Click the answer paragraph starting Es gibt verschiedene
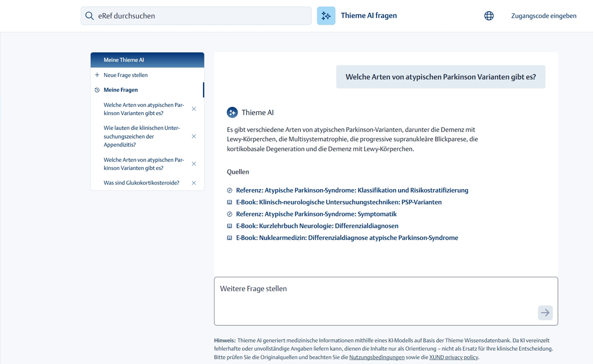 tap(353, 139)
